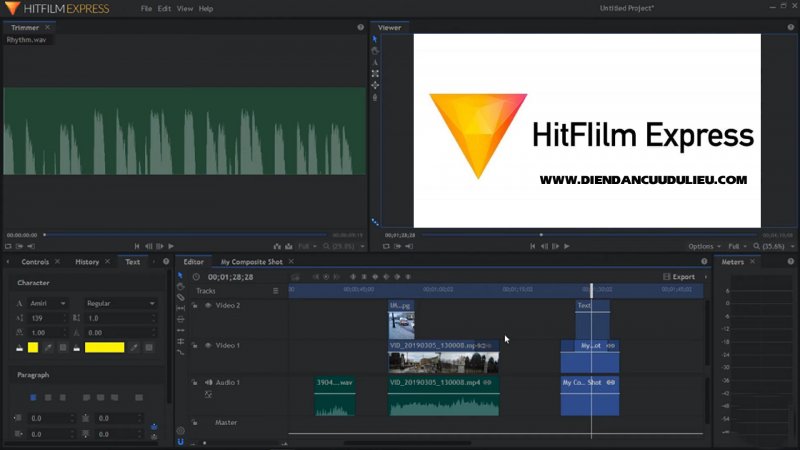800x450 pixels.
Task: Select the Text tool in Viewer toolbar
Action: (x=375, y=62)
